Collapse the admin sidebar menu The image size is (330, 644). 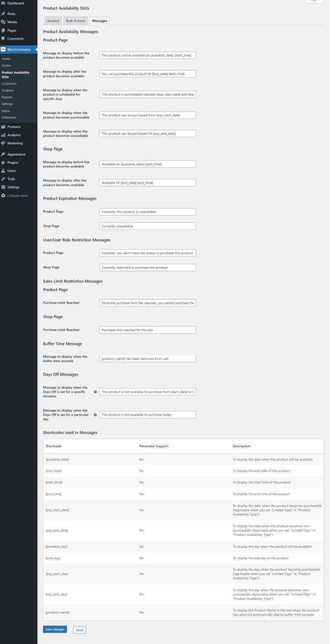click(x=15, y=196)
